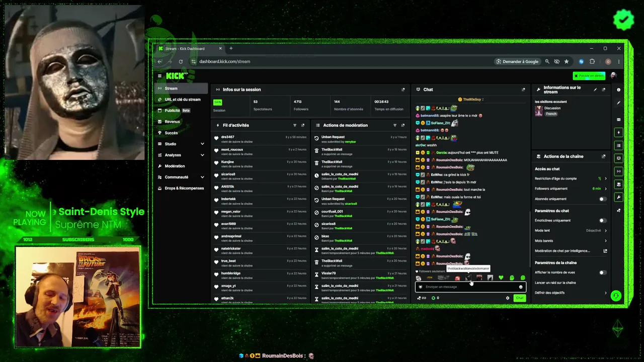Click the pencil icon in the right rail
The height and width of the screenshot is (362, 644).
click(619, 103)
